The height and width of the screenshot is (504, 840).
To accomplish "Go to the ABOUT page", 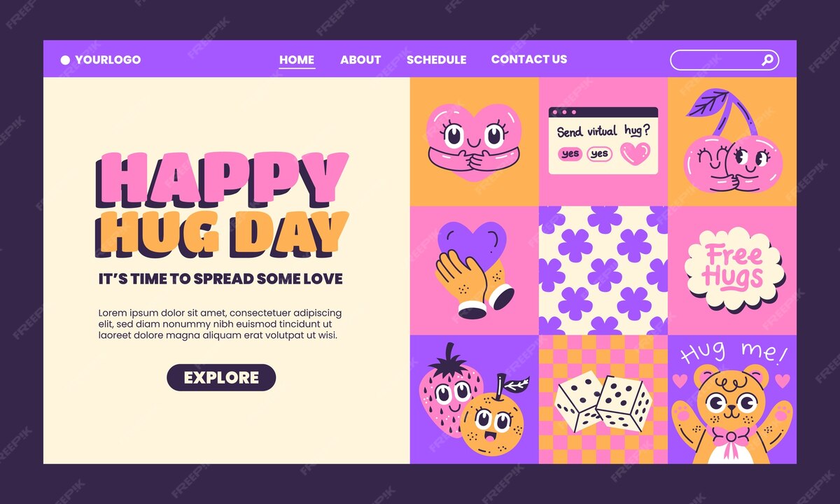I will [x=360, y=60].
